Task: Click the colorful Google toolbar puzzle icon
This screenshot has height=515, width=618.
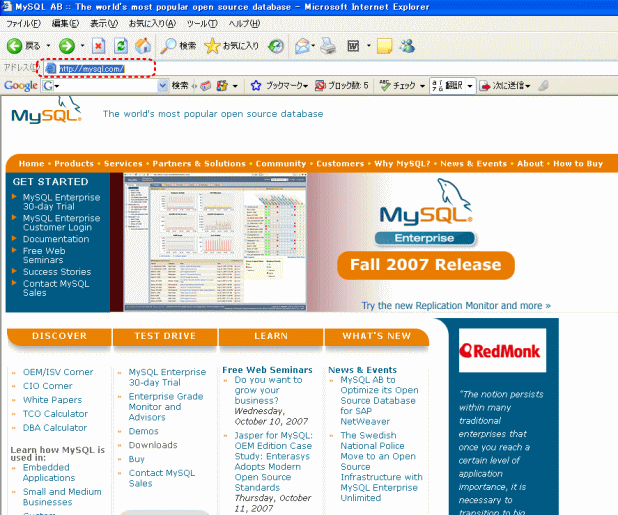Action: pyautogui.click(x=222, y=85)
